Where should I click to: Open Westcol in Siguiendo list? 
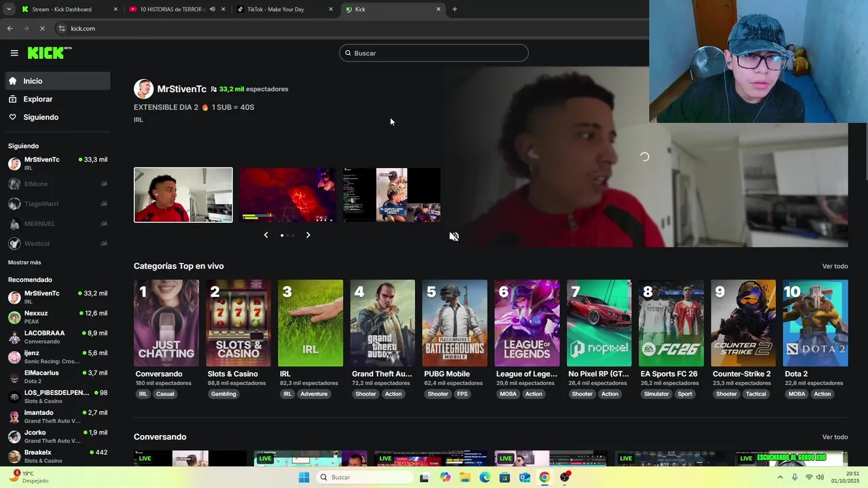(x=57, y=243)
